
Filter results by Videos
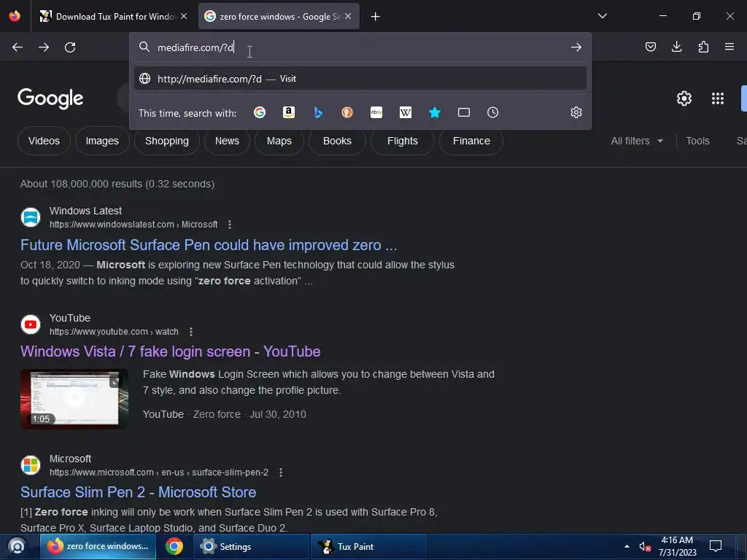[x=44, y=141]
